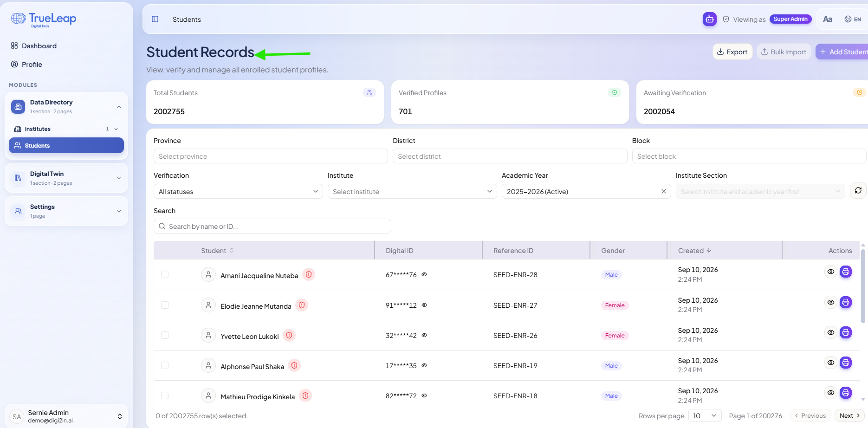This screenshot has width=868, height=428.
Task: View Amani Jacqueline Nuteba's record
Action: coord(831,272)
